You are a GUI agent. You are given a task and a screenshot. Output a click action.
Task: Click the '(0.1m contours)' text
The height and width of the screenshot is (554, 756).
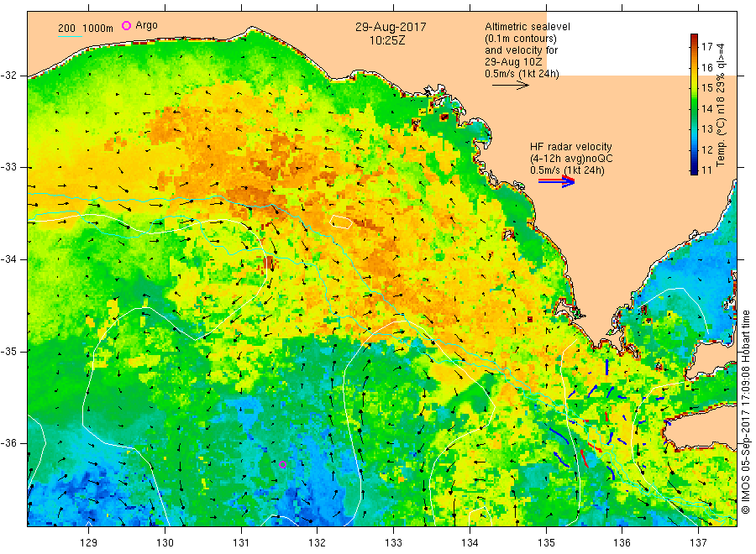(x=521, y=39)
